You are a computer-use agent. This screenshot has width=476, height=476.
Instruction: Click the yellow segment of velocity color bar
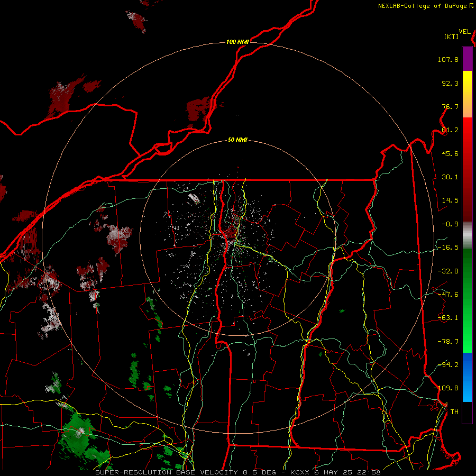[467, 83]
